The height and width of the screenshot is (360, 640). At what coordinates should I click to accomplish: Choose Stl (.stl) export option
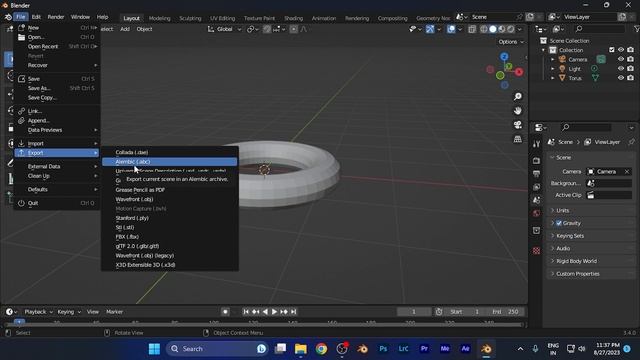169,227
